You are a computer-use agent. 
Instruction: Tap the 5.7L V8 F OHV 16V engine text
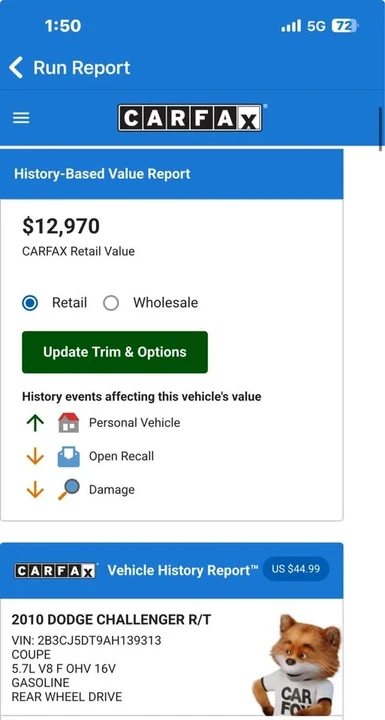point(64,669)
